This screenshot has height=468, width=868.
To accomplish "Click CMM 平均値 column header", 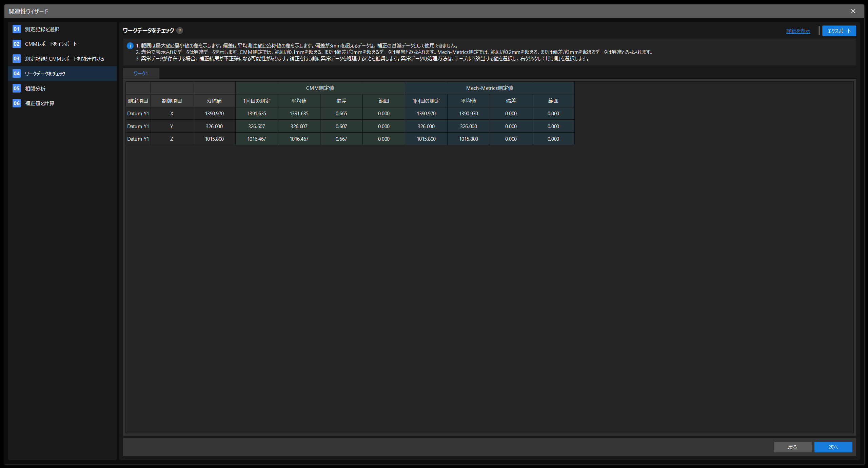I will coord(299,101).
